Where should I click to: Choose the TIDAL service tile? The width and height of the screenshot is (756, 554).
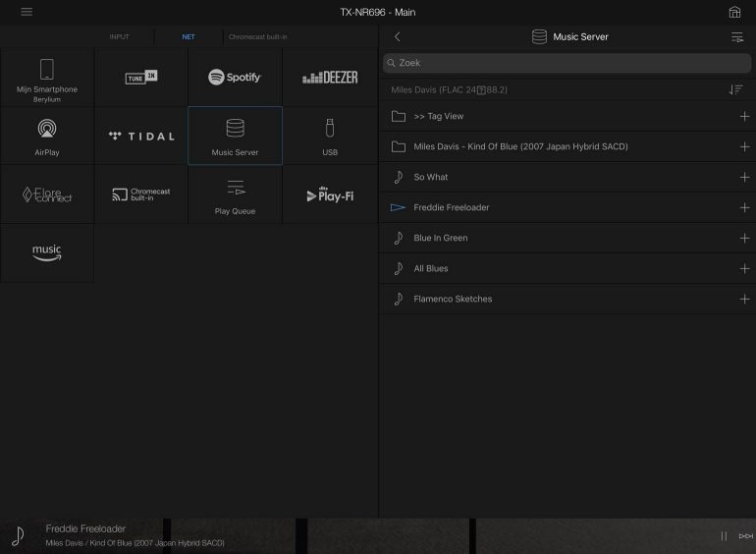coord(141,136)
